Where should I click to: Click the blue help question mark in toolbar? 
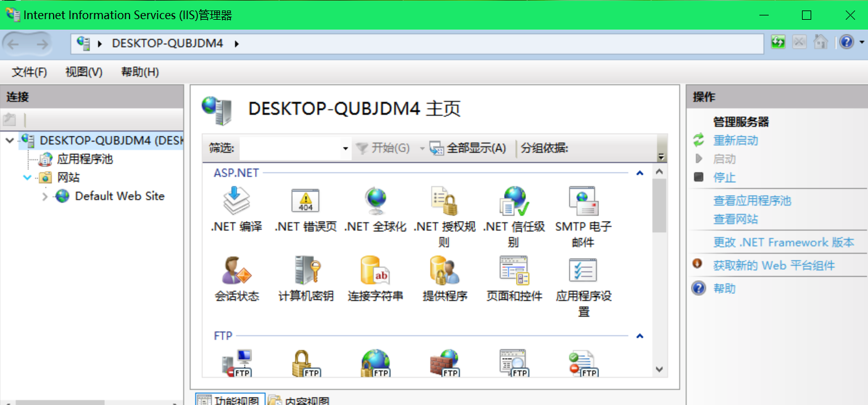click(x=846, y=43)
